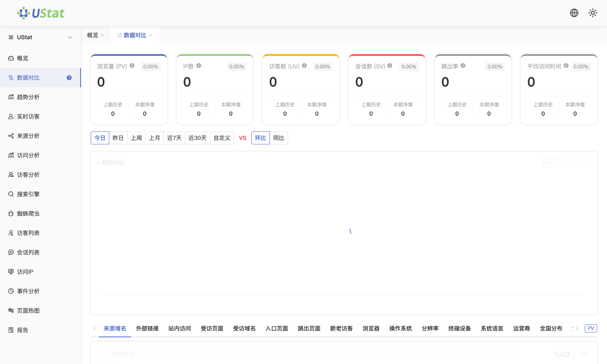Open 访客分析 in the sidebar
The height and width of the screenshot is (364, 607).
40,175
